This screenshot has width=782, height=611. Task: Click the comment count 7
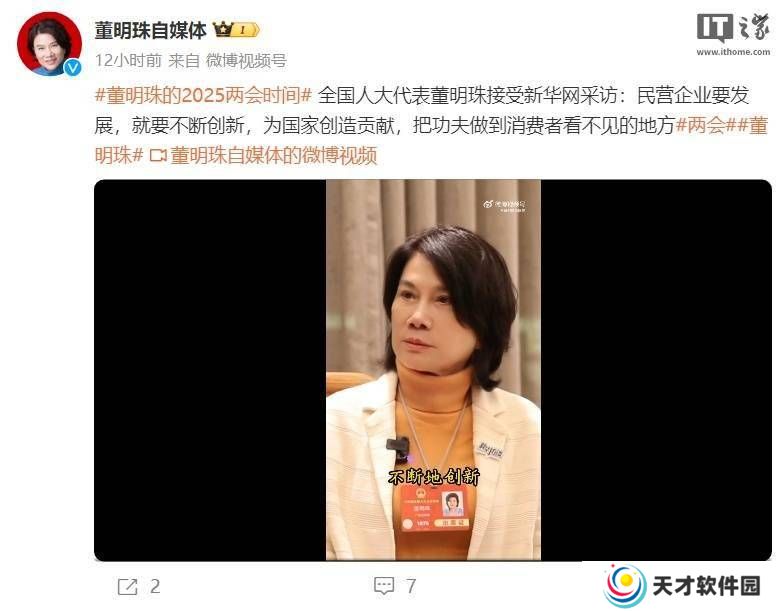click(411, 587)
